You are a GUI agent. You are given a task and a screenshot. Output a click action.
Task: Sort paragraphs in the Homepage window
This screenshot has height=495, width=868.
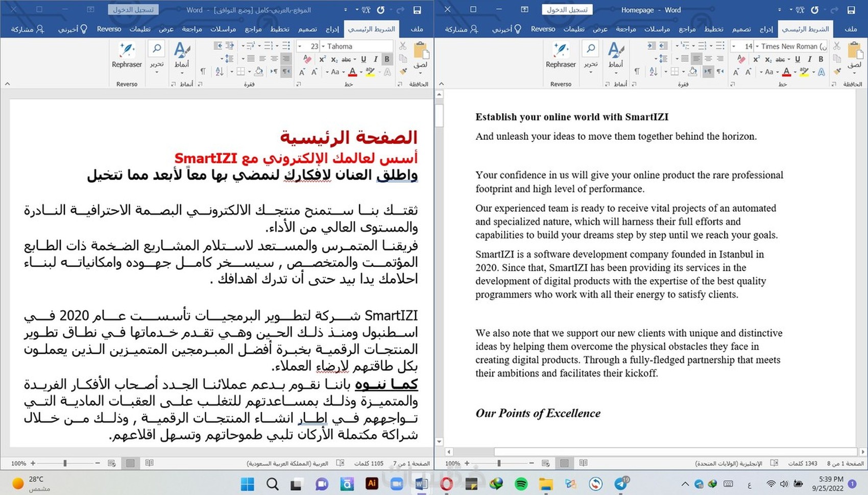654,72
